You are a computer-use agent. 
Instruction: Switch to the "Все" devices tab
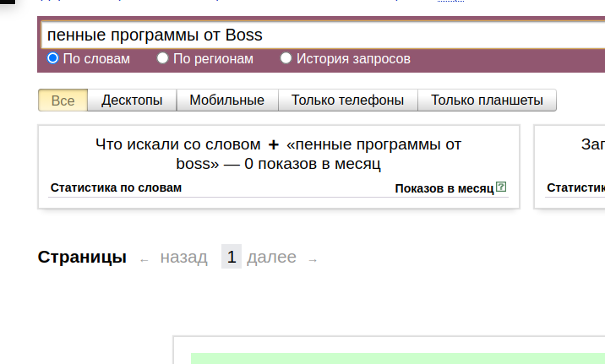point(63,101)
